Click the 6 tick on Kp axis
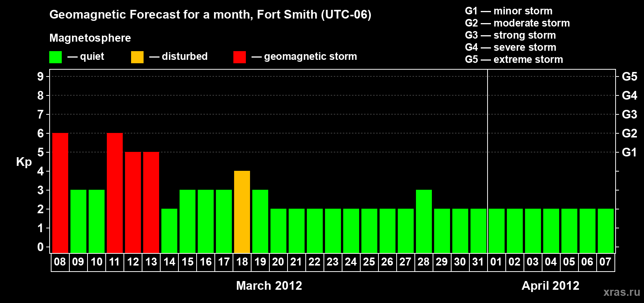 41,133
